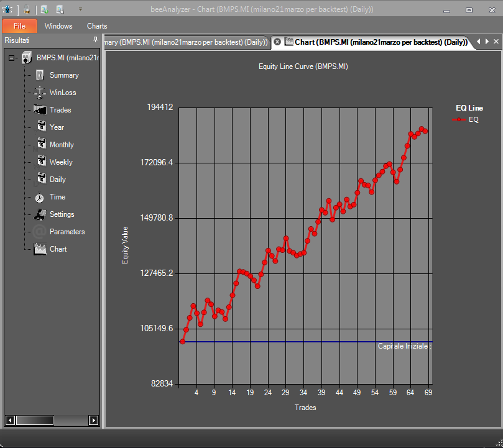Screen dimensions: 503x448
Task: Show next tabs with right arrow
Action: [x=487, y=42]
